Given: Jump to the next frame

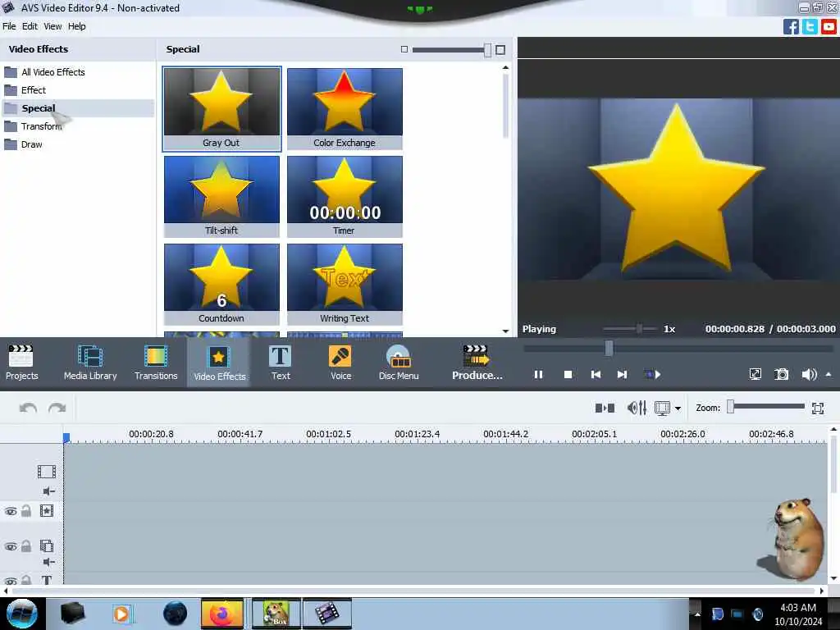Looking at the screenshot, I should 622,374.
